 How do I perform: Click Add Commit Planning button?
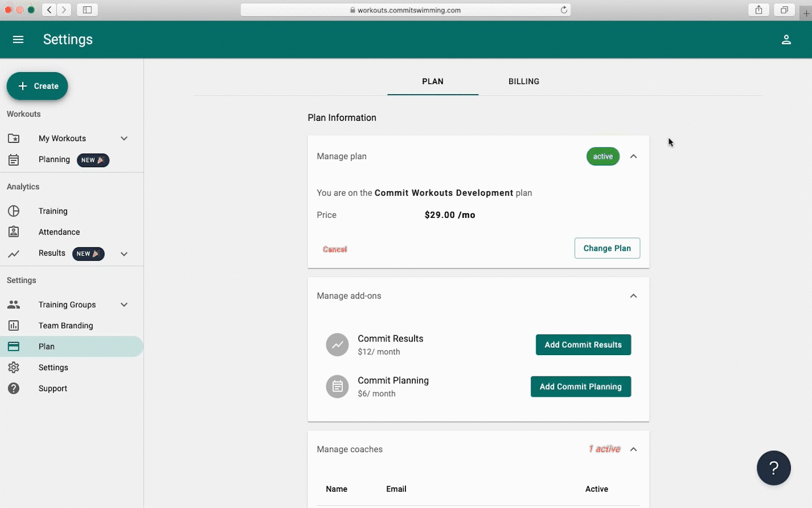581,387
